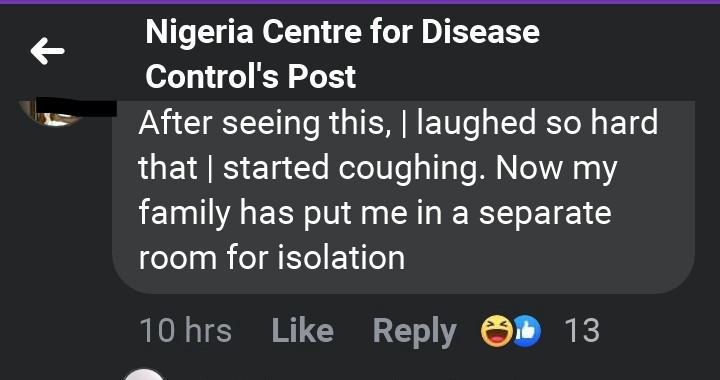Image resolution: width=720 pixels, height=380 pixels.
Task: Click the "Nigeria Centre for Disease" header line
Action: pyautogui.click(x=342, y=32)
